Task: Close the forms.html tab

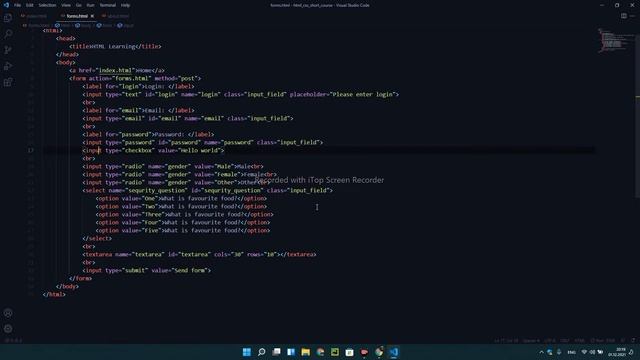Action: coord(92,16)
